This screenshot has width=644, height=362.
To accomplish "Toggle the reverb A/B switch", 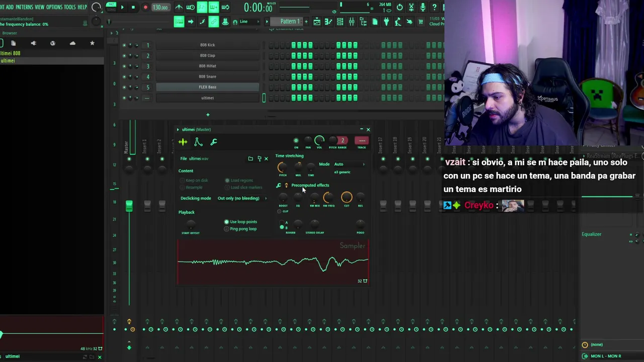I will [x=282, y=225].
